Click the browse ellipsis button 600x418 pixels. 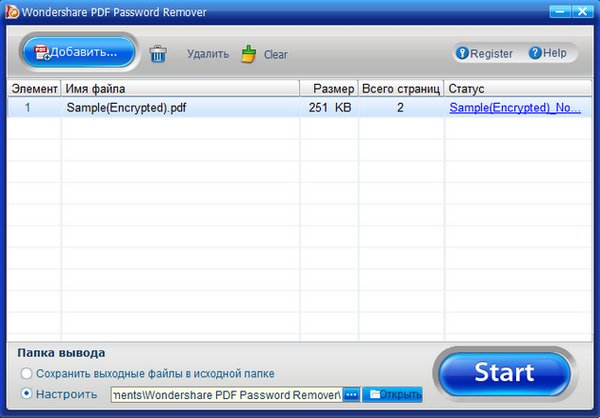pyautogui.click(x=351, y=395)
